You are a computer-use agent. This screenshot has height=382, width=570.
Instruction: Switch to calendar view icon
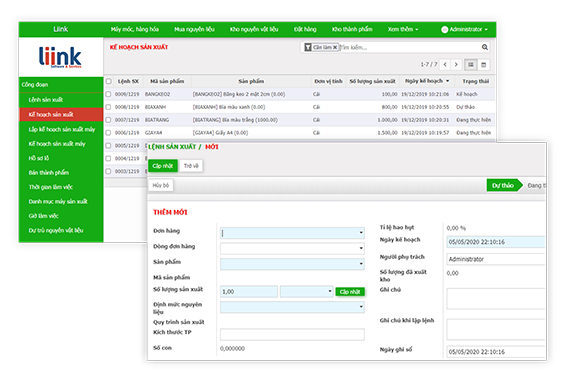[x=483, y=65]
